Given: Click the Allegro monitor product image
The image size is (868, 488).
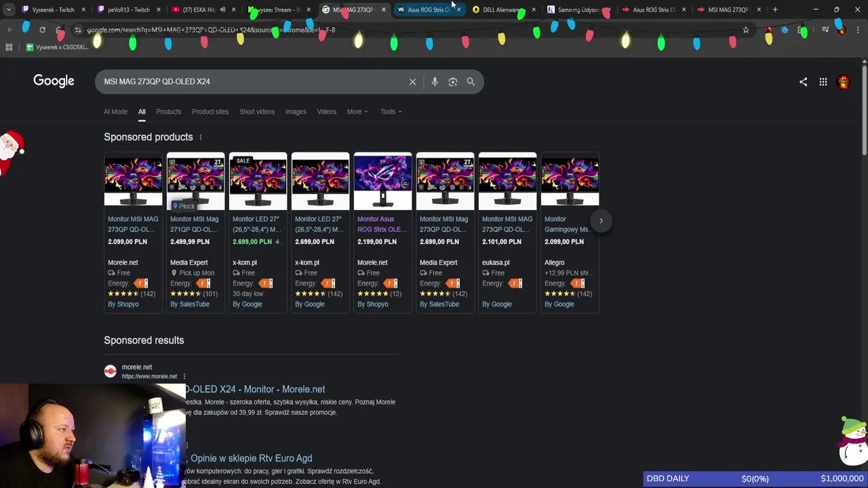Looking at the screenshot, I should tap(570, 181).
